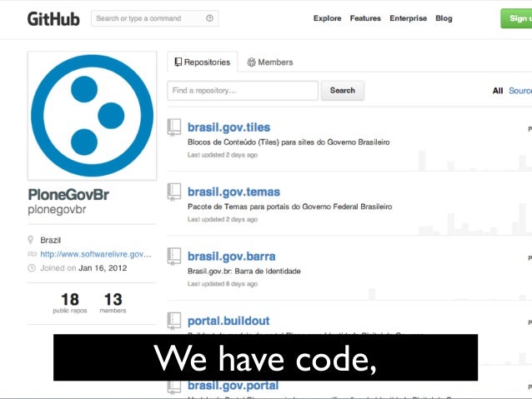Screen dimensions: 532x399
Task: Click the repository book icon beside brasil.gov.barra
Action: [x=174, y=257]
